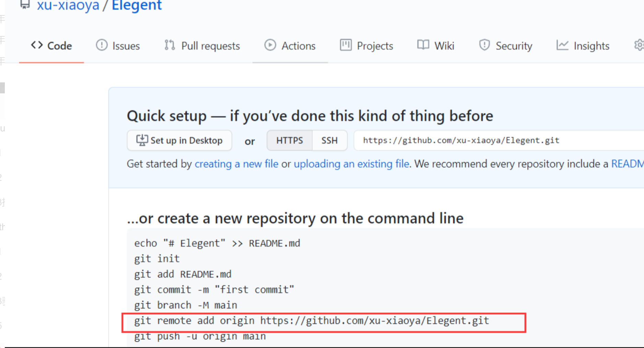Click the repository icon beside xu-xiaoya

25,4
